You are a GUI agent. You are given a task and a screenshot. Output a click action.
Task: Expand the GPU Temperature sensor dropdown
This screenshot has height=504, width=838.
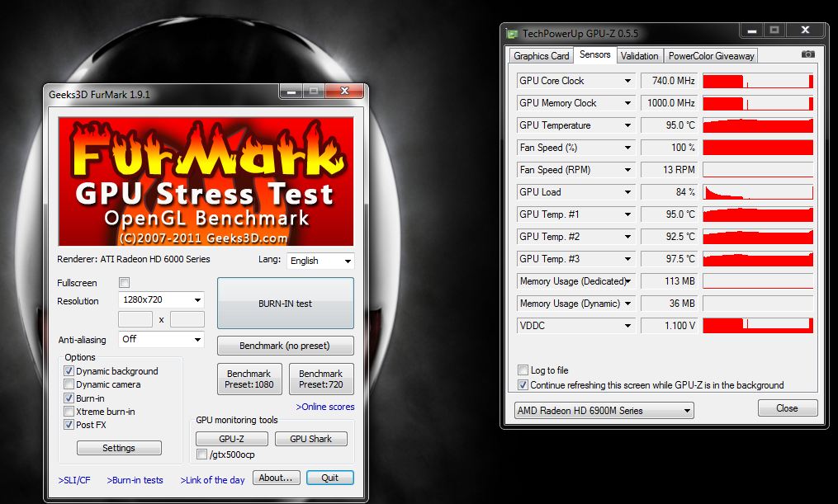click(x=628, y=125)
